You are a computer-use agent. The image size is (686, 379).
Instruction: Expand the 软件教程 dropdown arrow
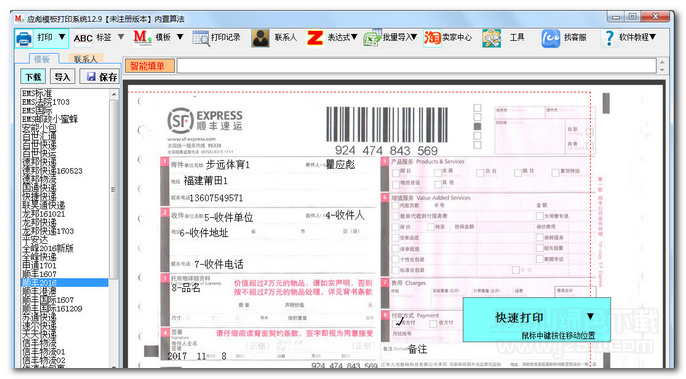point(652,37)
